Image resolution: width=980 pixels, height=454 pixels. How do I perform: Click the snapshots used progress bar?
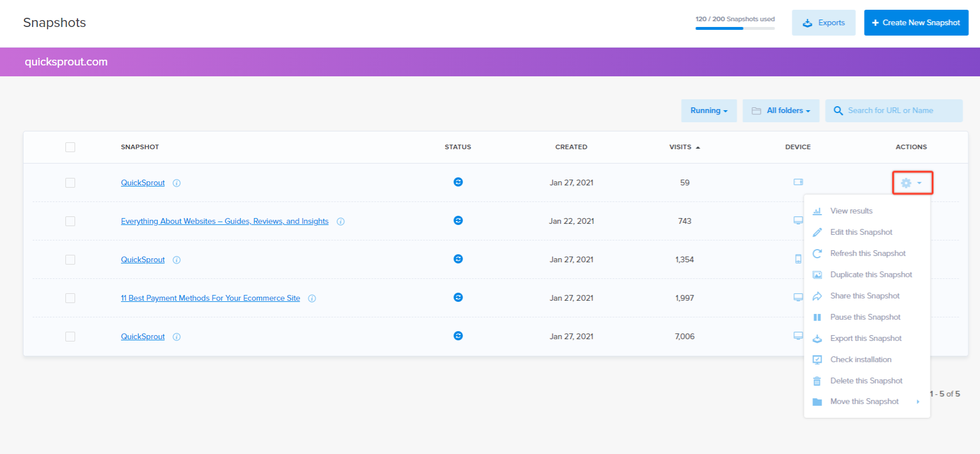click(735, 29)
